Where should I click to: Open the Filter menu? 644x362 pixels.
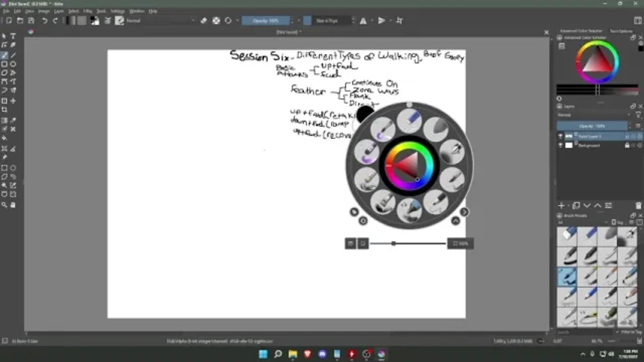(x=88, y=11)
